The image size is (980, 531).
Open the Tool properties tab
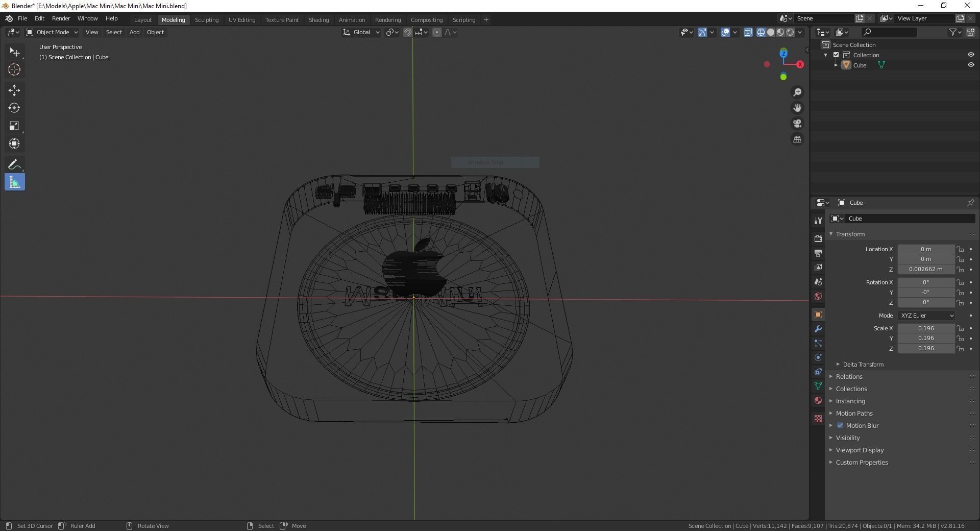(818, 221)
